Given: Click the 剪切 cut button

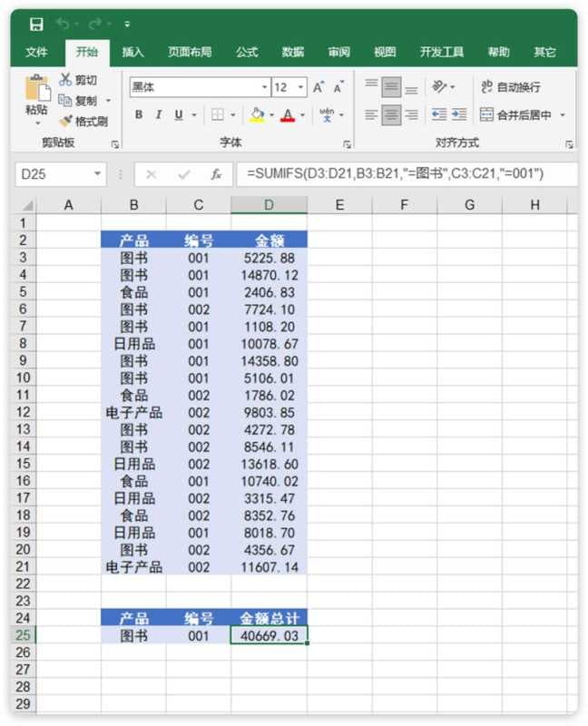Looking at the screenshot, I should coord(78,80).
